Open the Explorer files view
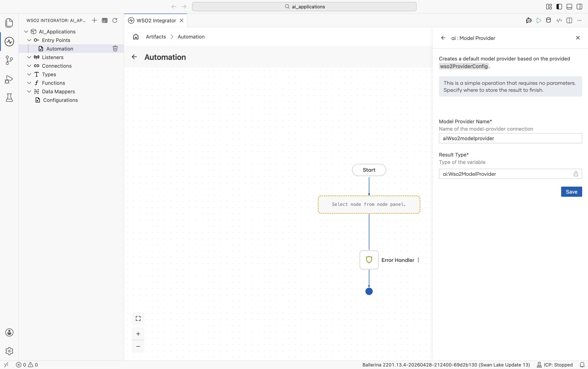This screenshot has height=369, width=588. (9, 23)
